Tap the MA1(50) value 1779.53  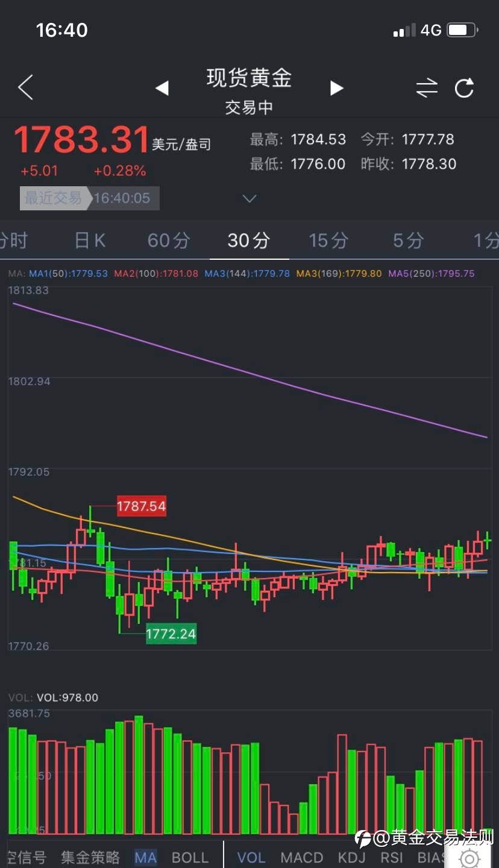89,274
